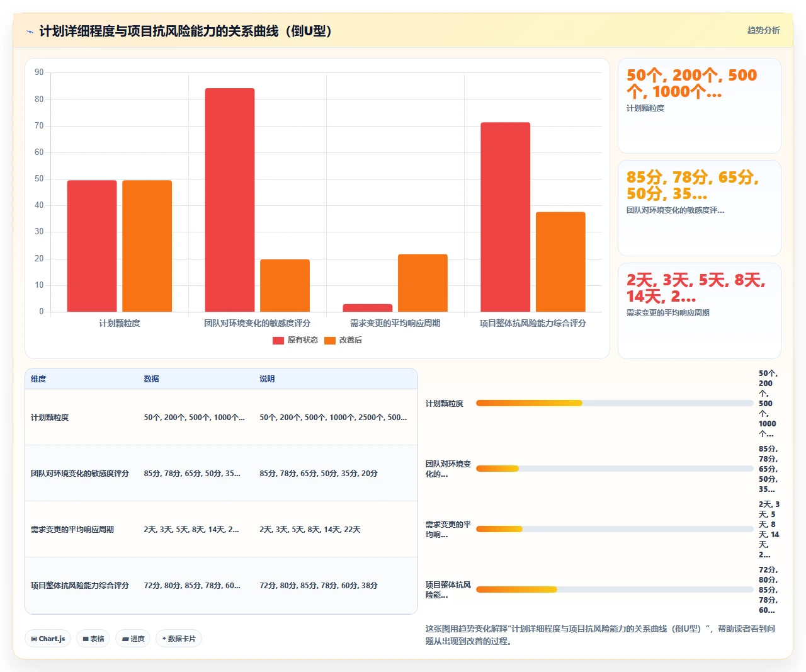Viewport: 806px width, 672px height.
Task: Click the orange bar for 项目整体抗风险能力综合评分
Action: [560, 262]
